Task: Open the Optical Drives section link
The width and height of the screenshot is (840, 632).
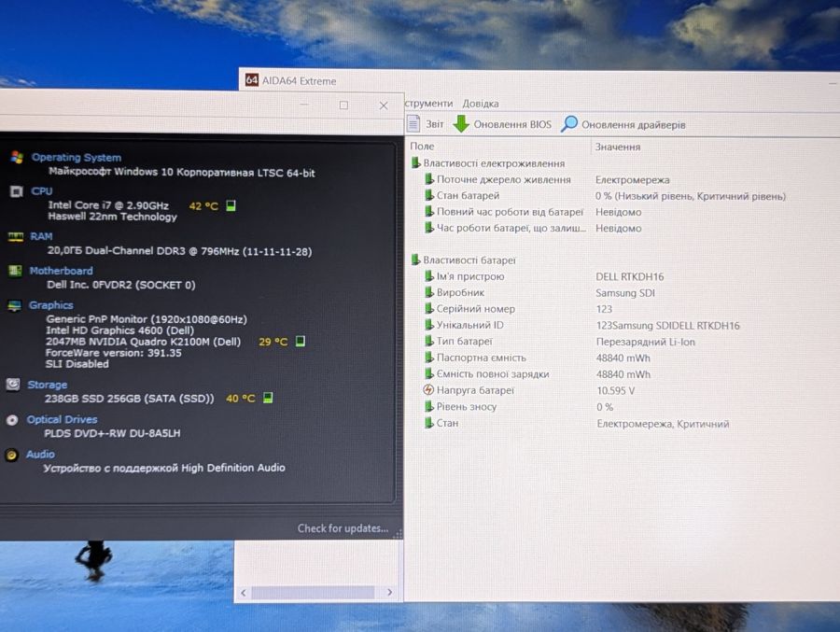Action: point(62,419)
